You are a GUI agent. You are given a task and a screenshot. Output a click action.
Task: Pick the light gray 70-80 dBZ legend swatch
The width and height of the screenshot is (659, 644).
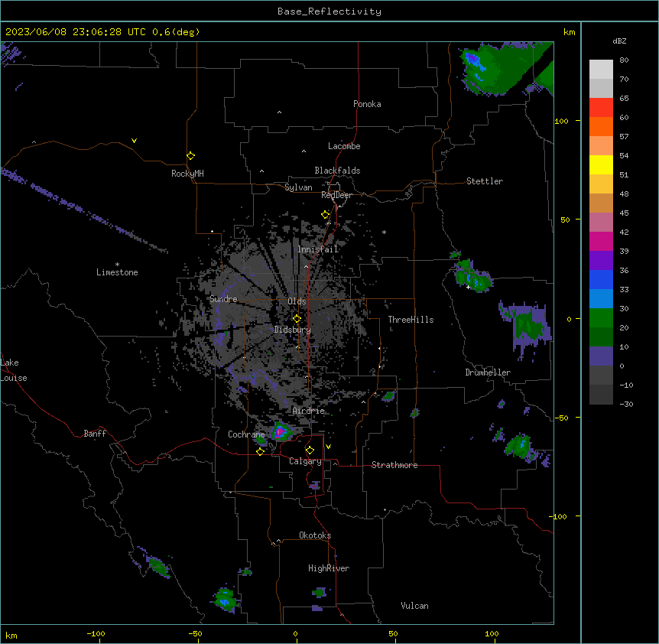tap(601, 70)
